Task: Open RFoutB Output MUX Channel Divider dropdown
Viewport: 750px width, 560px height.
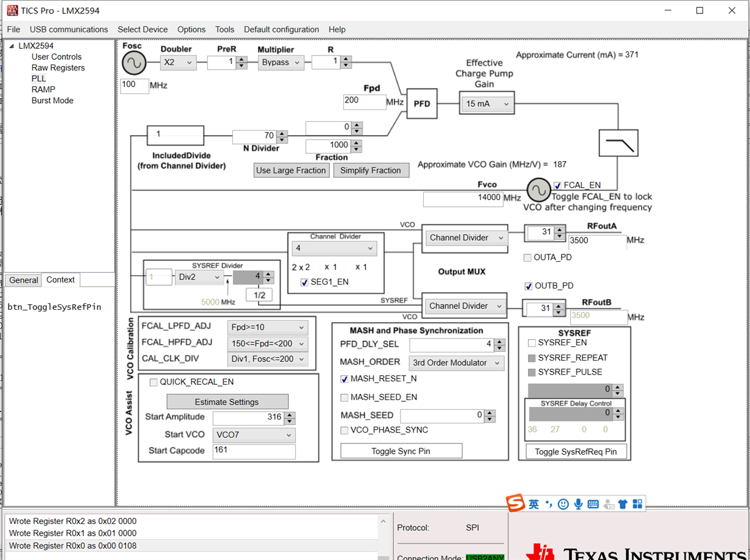Action: (x=466, y=306)
